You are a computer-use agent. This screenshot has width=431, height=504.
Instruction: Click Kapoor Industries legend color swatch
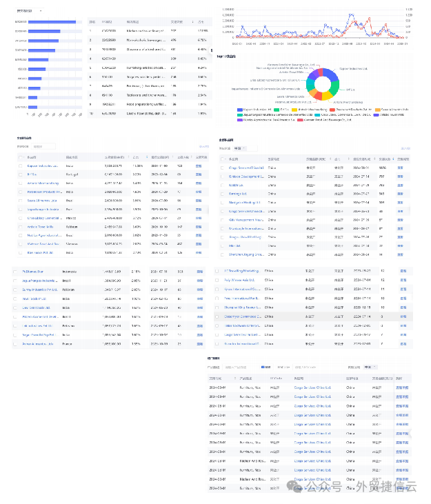[240, 110]
